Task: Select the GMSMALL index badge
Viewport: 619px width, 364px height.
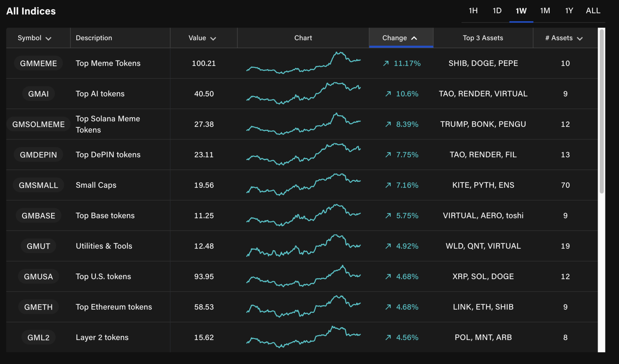Action: pos(38,185)
